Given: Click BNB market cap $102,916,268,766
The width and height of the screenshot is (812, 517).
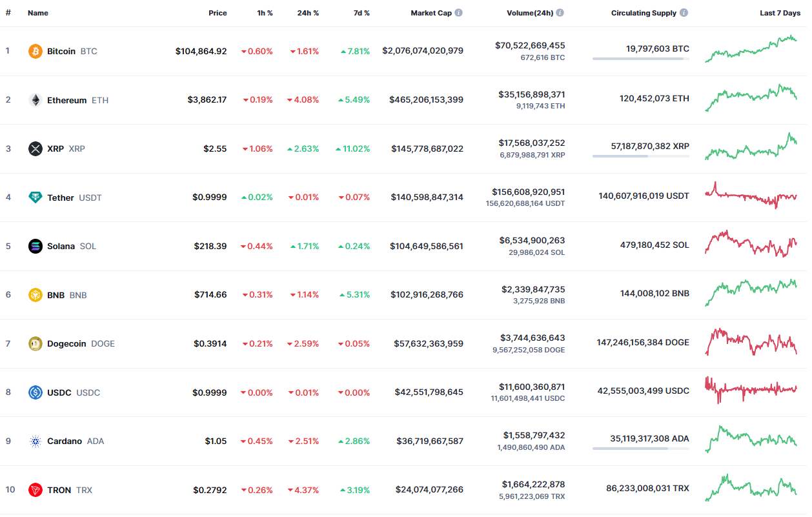Looking at the screenshot, I should pyautogui.click(x=427, y=294).
